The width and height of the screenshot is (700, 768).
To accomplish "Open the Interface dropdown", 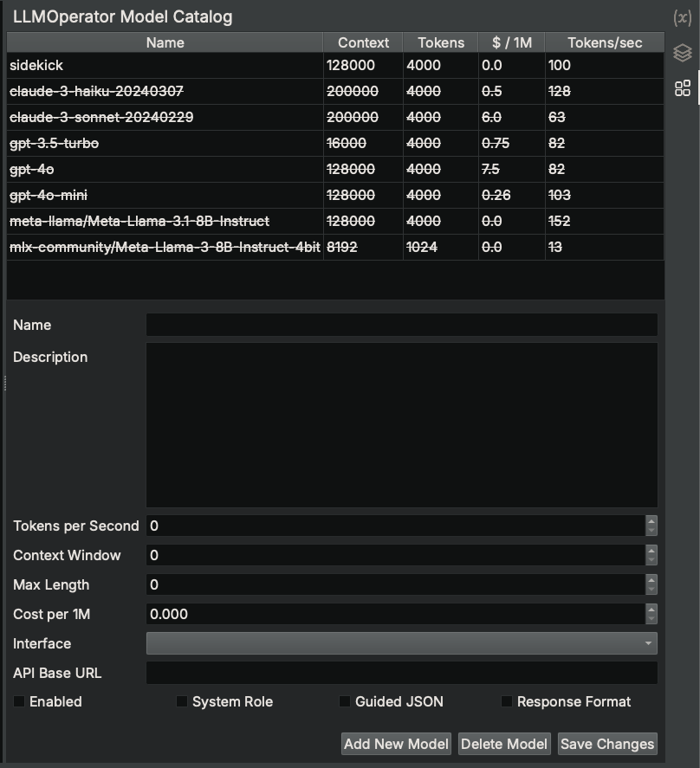I will tap(401, 643).
